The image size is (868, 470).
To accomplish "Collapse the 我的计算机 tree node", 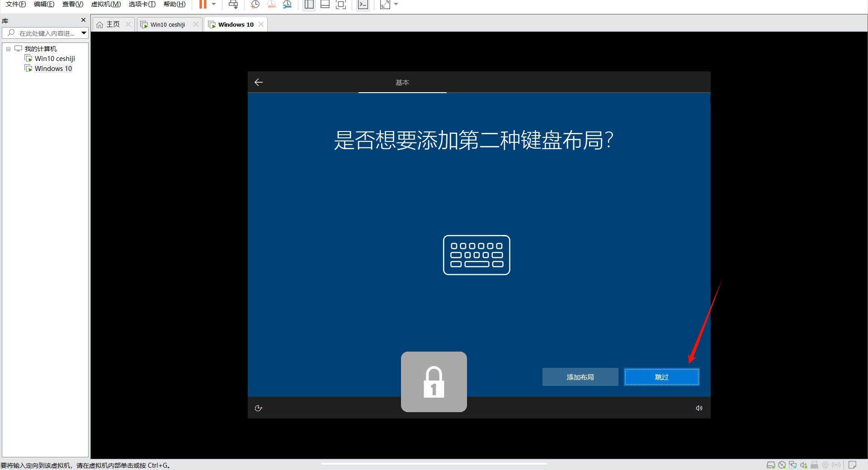I will [x=8, y=49].
